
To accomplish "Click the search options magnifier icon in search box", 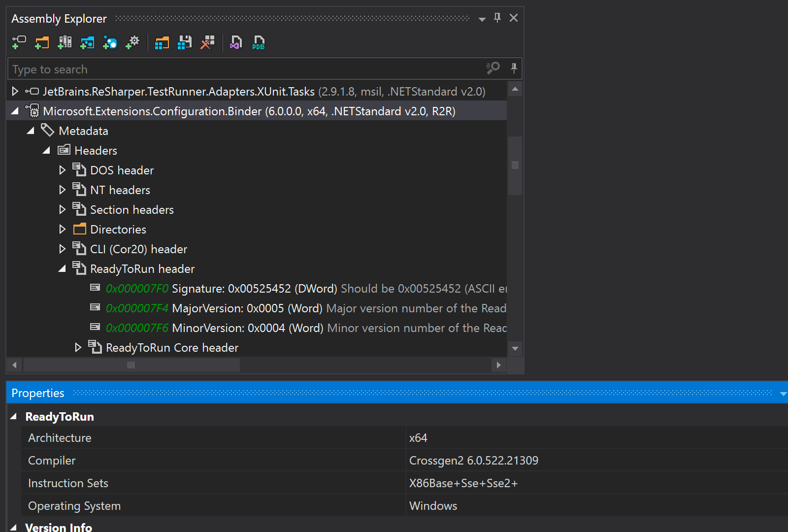I will tap(493, 68).
